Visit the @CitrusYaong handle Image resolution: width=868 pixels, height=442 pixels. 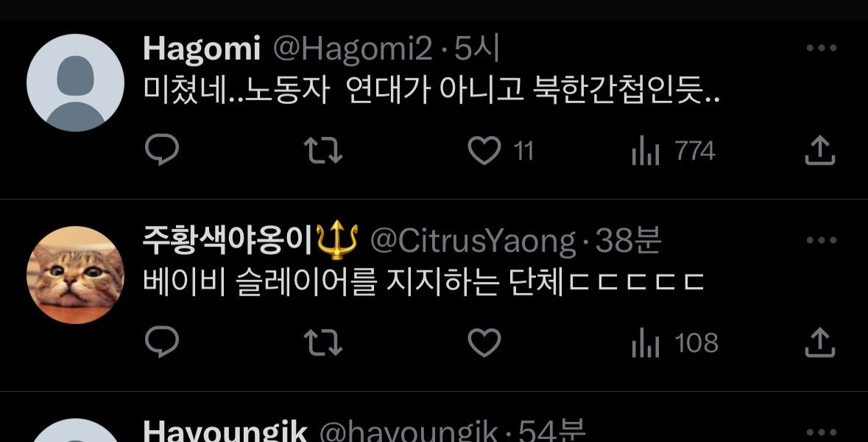point(473,242)
